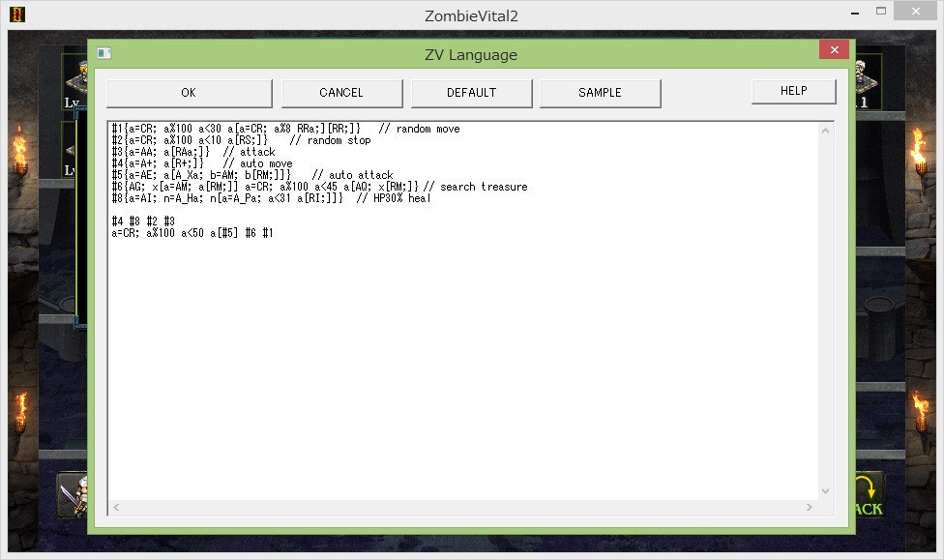Viewport: 944px width, 560px height.
Task: Minimize the ZombieVital2 window
Action: tap(855, 12)
